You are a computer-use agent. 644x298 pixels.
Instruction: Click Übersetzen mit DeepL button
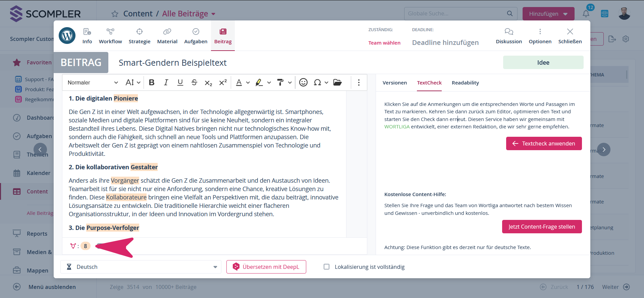[x=266, y=267]
